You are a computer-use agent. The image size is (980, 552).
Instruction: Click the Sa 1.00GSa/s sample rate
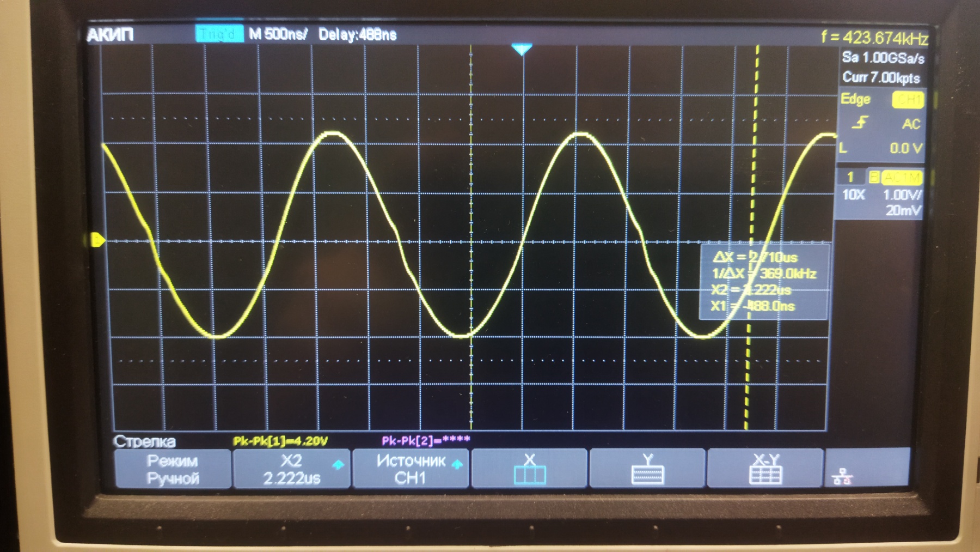tap(883, 58)
